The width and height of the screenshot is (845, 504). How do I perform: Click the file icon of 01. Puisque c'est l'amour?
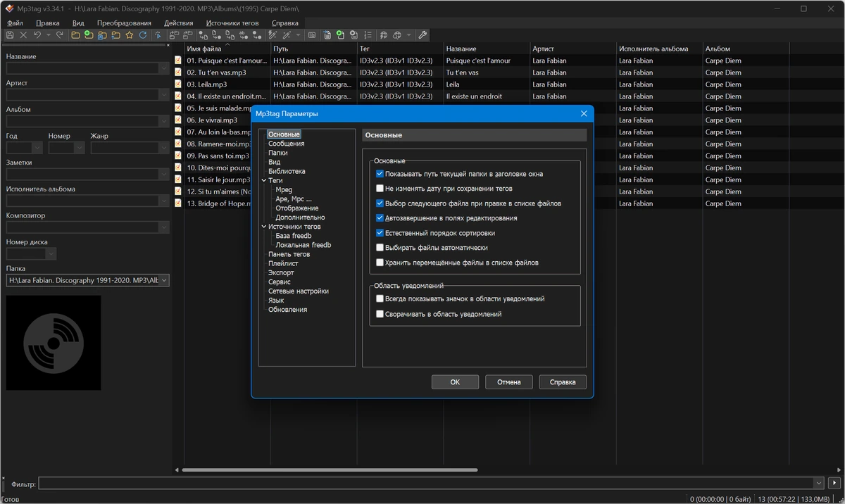(179, 61)
